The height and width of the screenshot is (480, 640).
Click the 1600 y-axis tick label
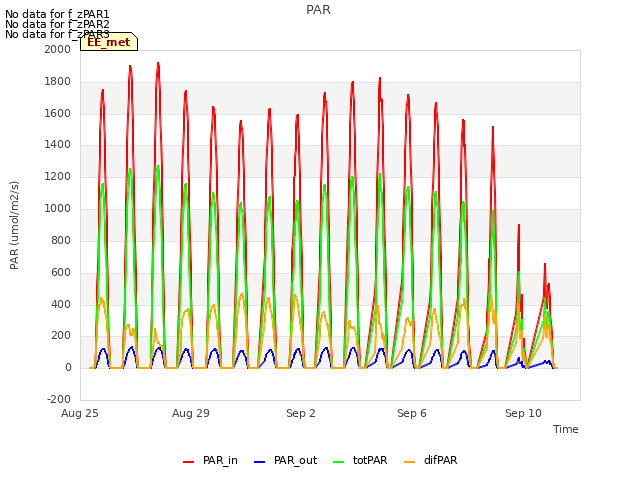tap(58, 113)
